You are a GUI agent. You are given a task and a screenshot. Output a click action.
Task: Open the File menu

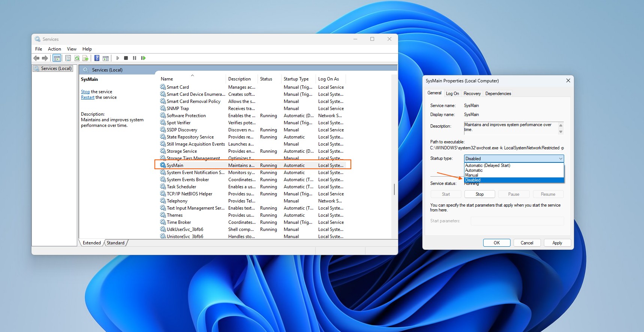(x=39, y=49)
